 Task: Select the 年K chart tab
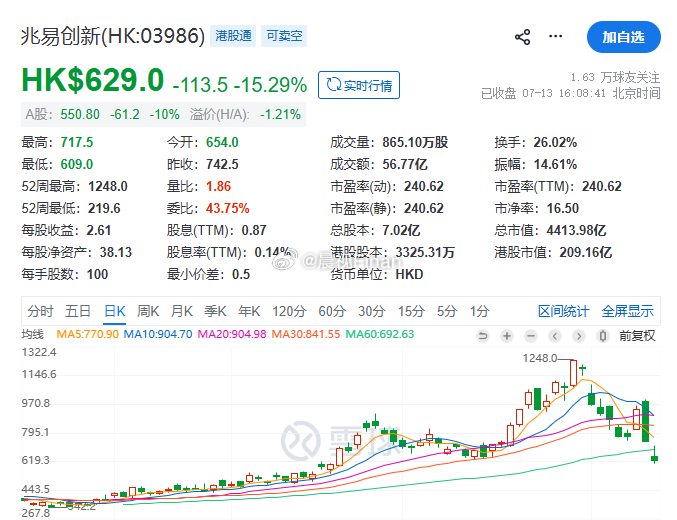(x=249, y=311)
